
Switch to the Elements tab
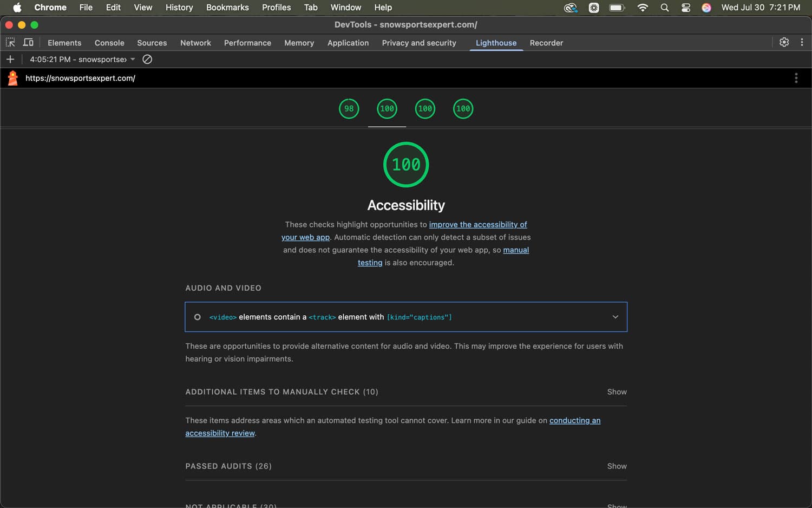64,42
